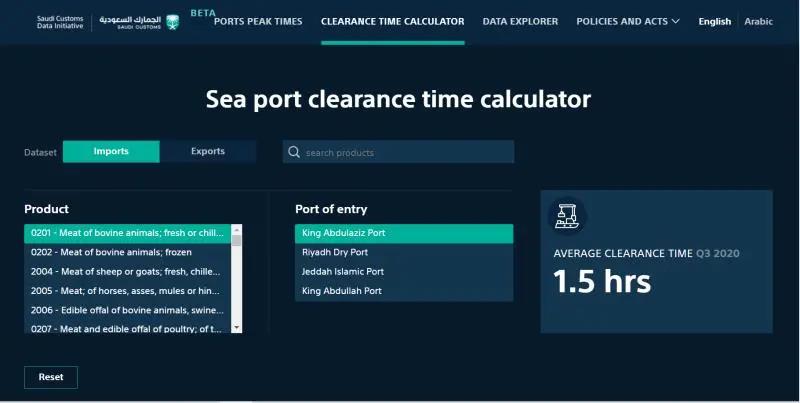Image resolution: width=800 pixels, height=403 pixels.
Task: Click the crane and ship clearance icon
Action: pyautogui.click(x=567, y=216)
